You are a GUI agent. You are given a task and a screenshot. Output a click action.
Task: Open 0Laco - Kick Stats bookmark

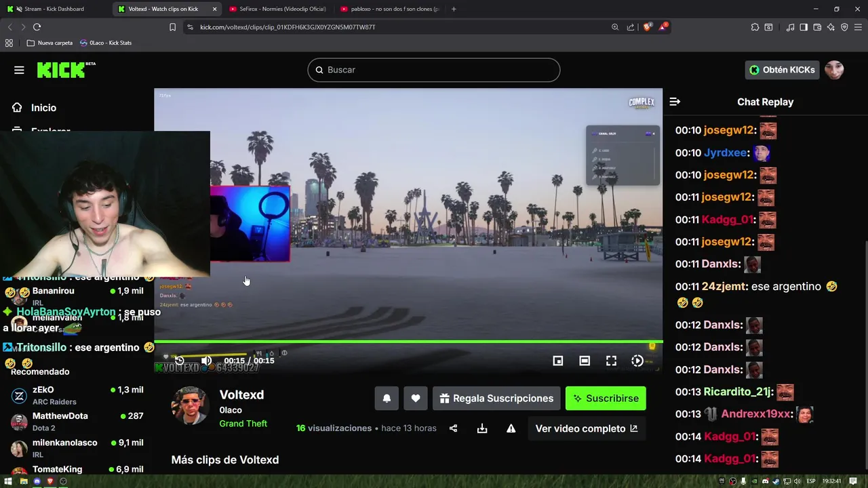click(x=106, y=43)
